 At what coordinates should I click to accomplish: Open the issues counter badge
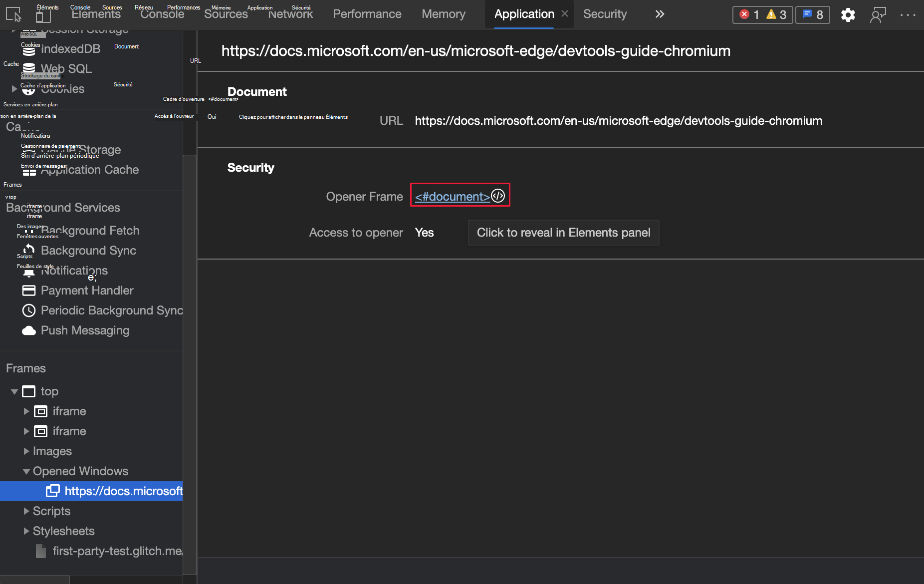point(813,14)
